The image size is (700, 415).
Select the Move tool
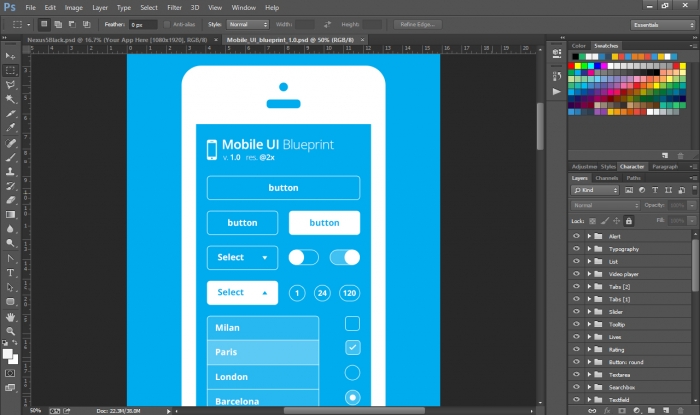coord(10,56)
